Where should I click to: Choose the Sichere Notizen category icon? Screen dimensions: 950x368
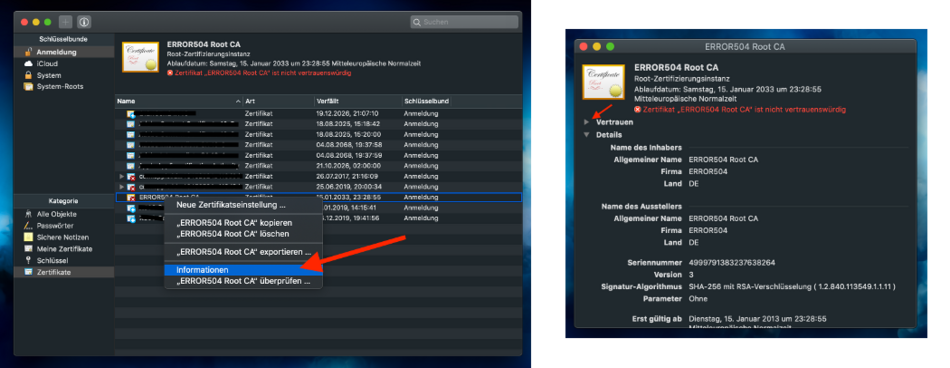click(28, 237)
